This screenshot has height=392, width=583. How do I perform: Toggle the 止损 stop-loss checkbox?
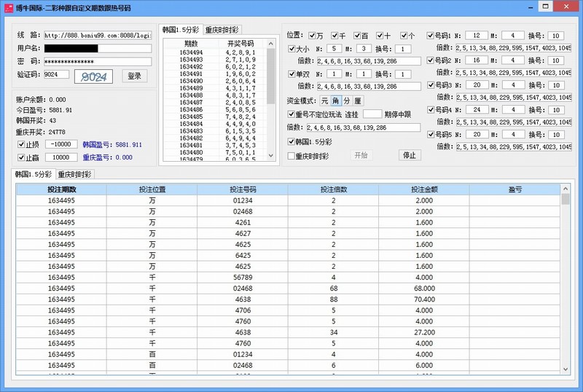(21, 144)
